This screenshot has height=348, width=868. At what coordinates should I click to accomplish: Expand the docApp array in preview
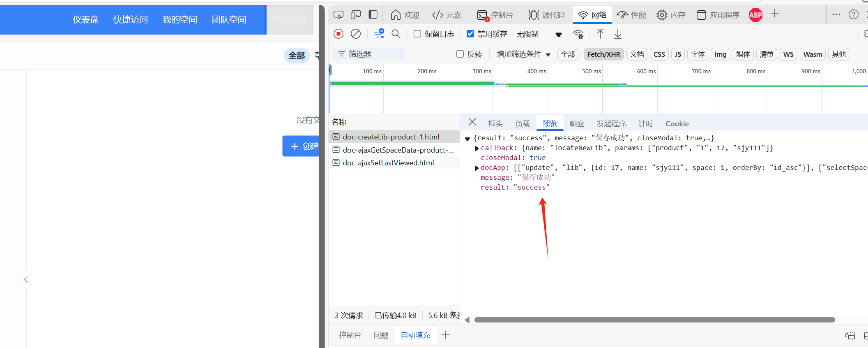pyautogui.click(x=477, y=168)
